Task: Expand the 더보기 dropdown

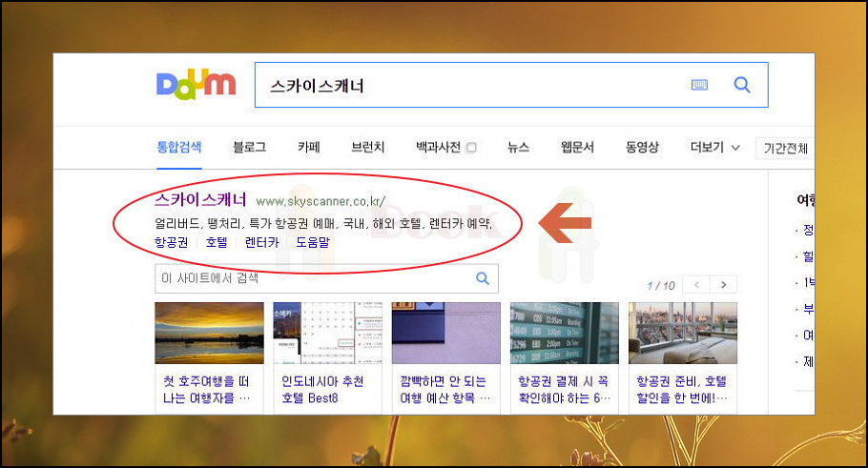Action: [714, 147]
